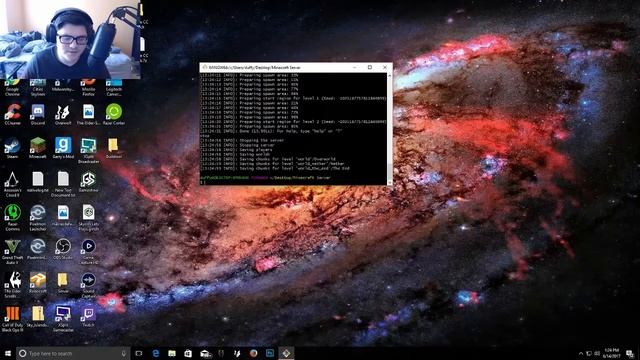
Task: Open the CCleaner desktop shortcut
Action: (13, 114)
